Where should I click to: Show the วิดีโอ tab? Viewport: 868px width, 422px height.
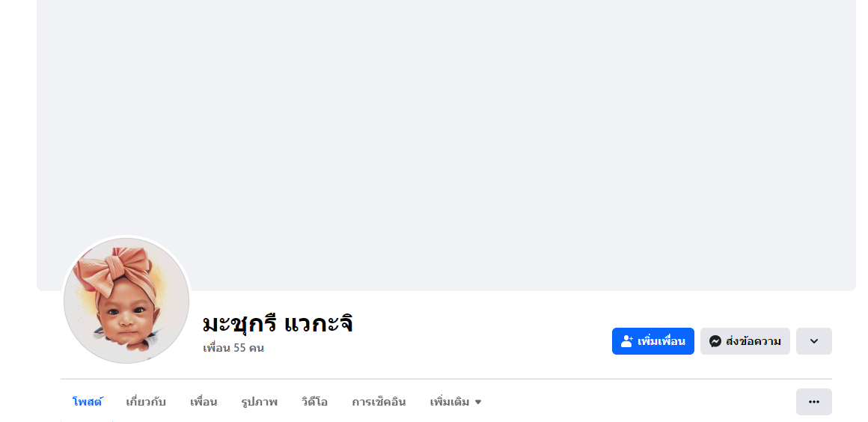coord(314,402)
